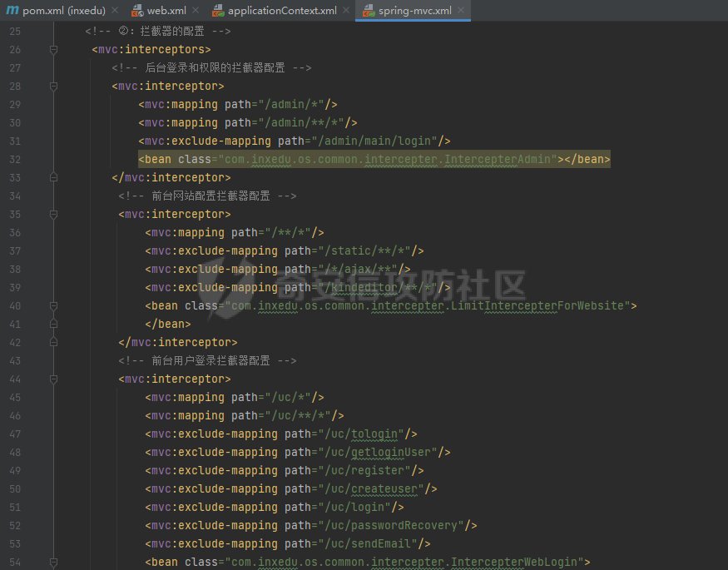Collapse the website interceptor at line 35
The height and width of the screenshot is (570, 728).
(54, 215)
